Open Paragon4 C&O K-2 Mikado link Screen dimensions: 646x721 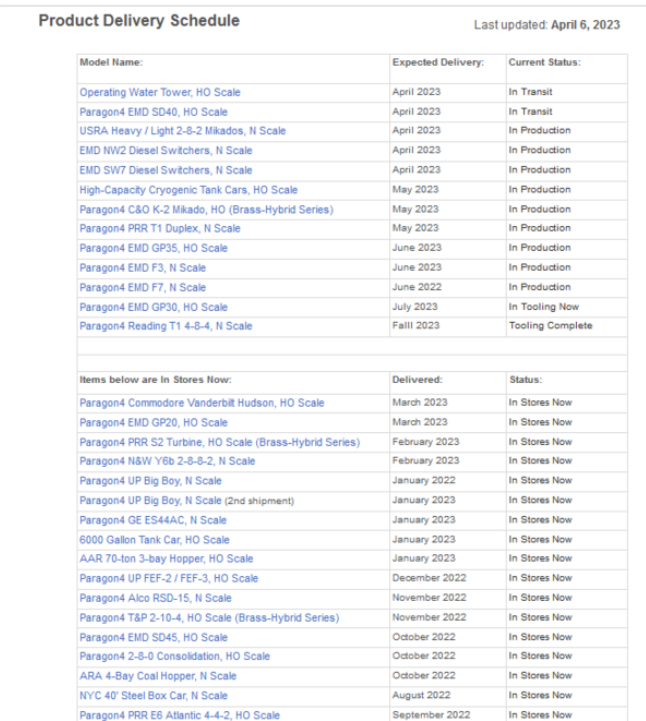point(206,210)
